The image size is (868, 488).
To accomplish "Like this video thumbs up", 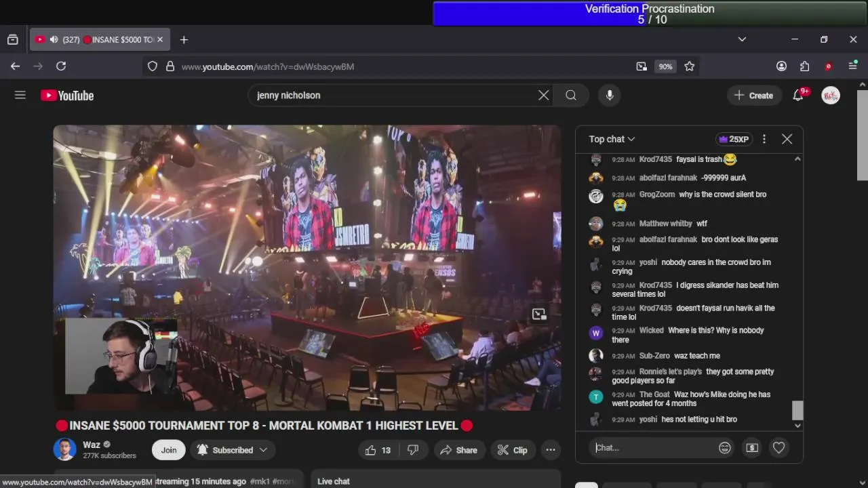I will pyautogui.click(x=378, y=450).
